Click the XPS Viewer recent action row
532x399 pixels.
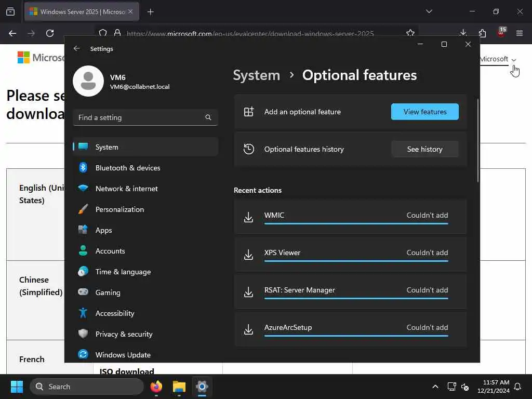click(350, 254)
